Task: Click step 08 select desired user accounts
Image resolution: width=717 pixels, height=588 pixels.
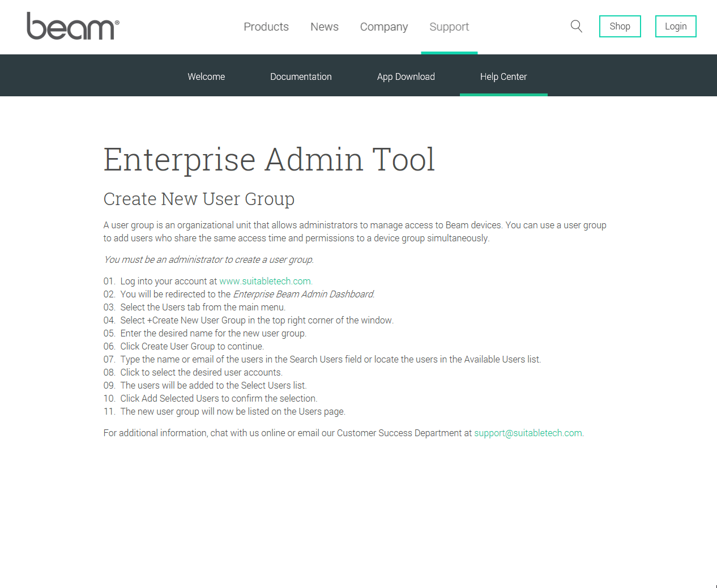Action: pyautogui.click(x=193, y=372)
